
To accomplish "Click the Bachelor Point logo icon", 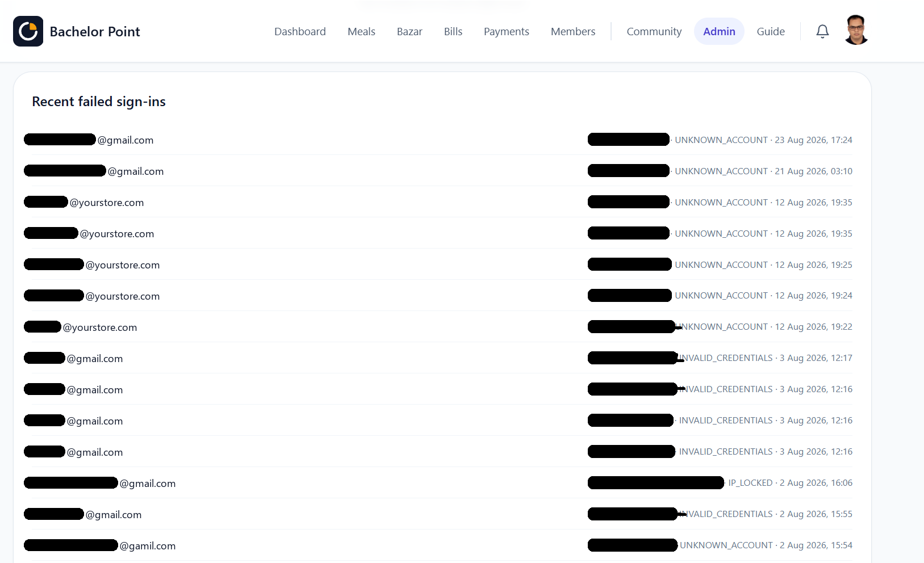I will coord(28,31).
